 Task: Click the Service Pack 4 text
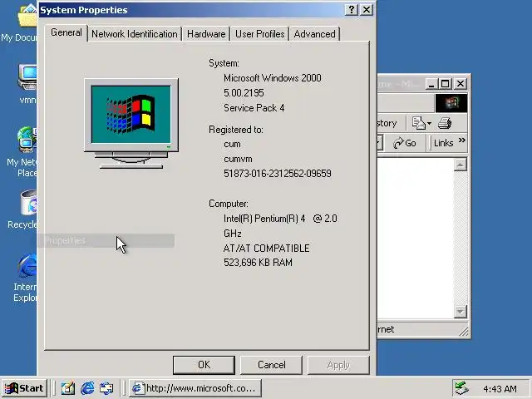tap(254, 108)
